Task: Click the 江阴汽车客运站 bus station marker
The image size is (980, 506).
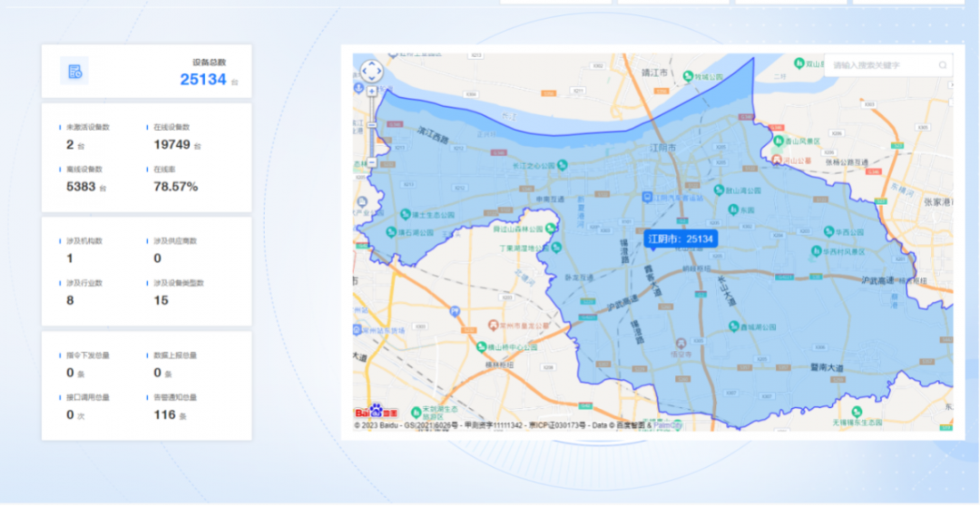Action: point(647,197)
